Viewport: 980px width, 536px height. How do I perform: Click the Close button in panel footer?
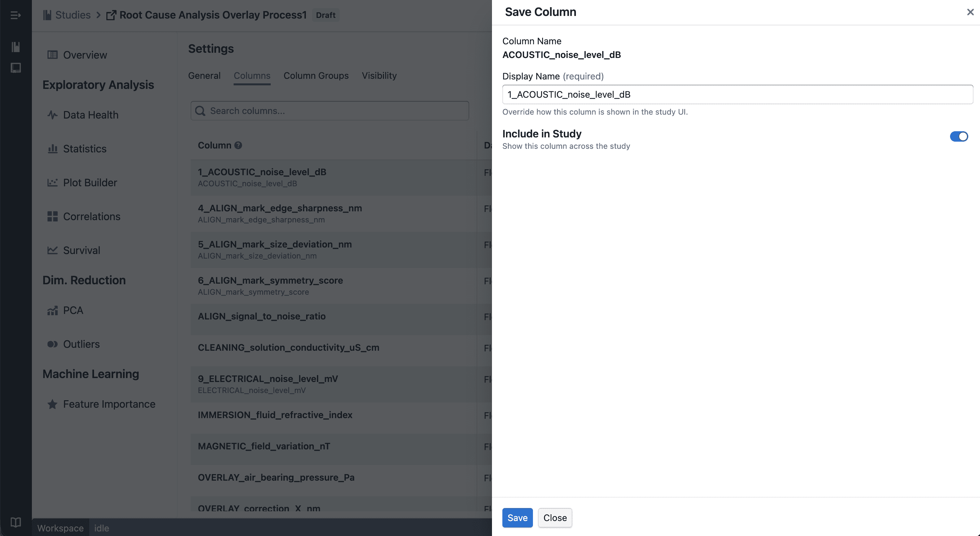click(555, 518)
